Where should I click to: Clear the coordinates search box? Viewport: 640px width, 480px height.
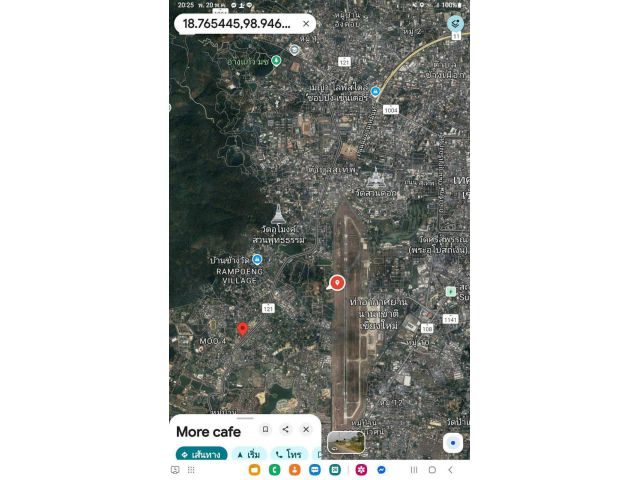306,24
